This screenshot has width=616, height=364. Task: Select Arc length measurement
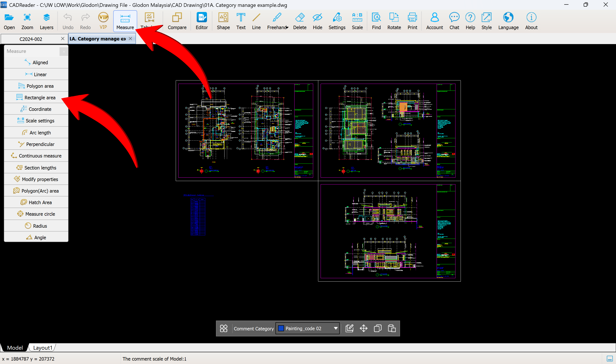coord(36,132)
